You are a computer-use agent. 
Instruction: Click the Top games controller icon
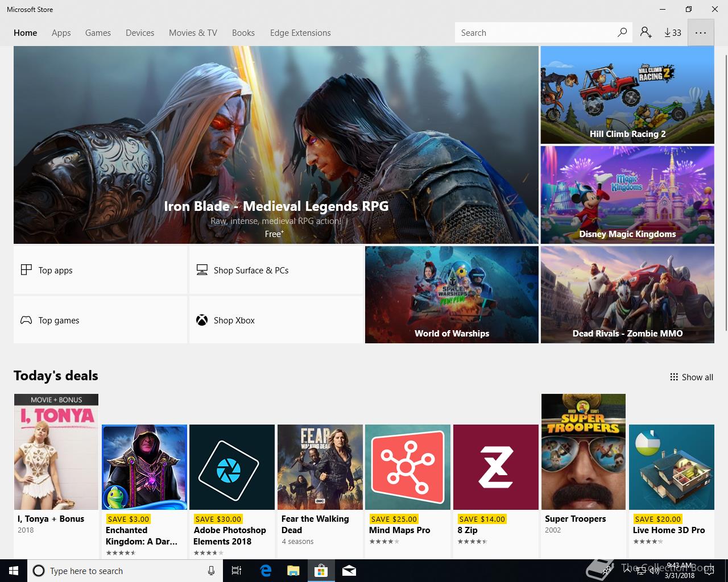click(x=26, y=320)
